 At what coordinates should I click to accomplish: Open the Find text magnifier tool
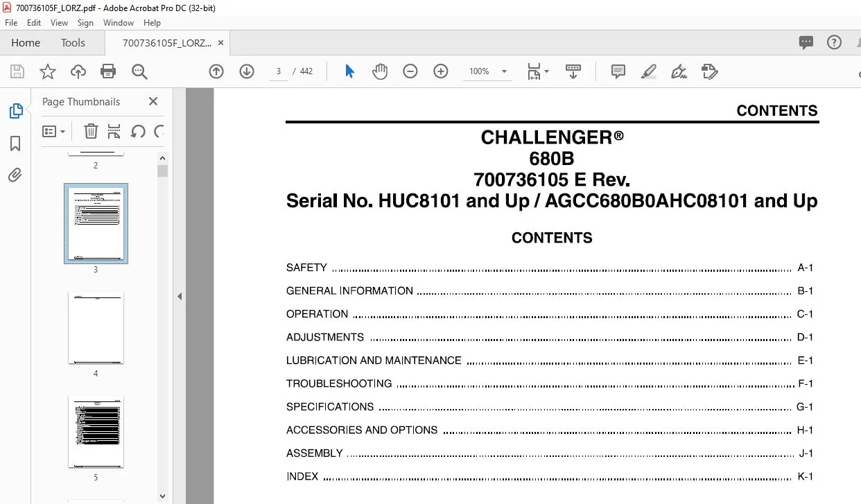[x=139, y=71]
